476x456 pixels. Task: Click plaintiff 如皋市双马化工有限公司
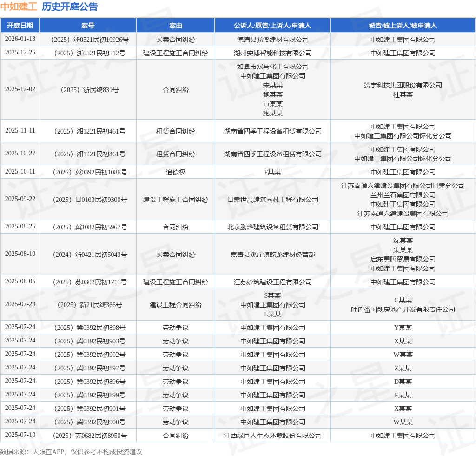point(272,67)
